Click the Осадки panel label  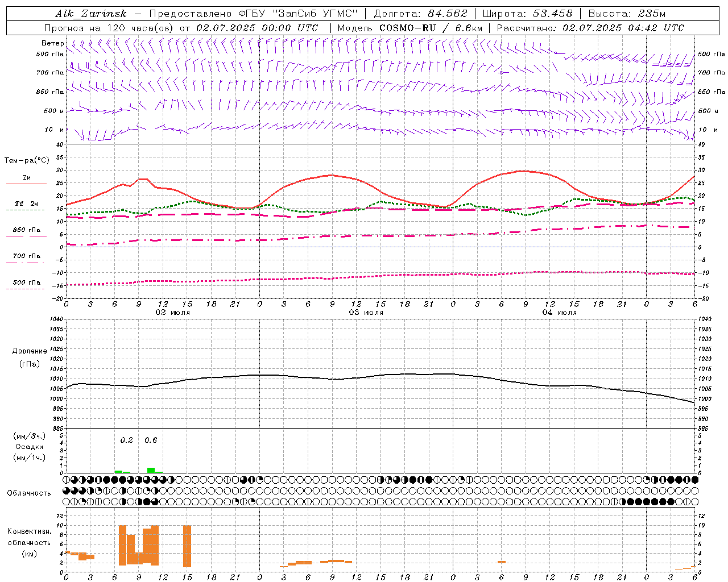coord(29,447)
